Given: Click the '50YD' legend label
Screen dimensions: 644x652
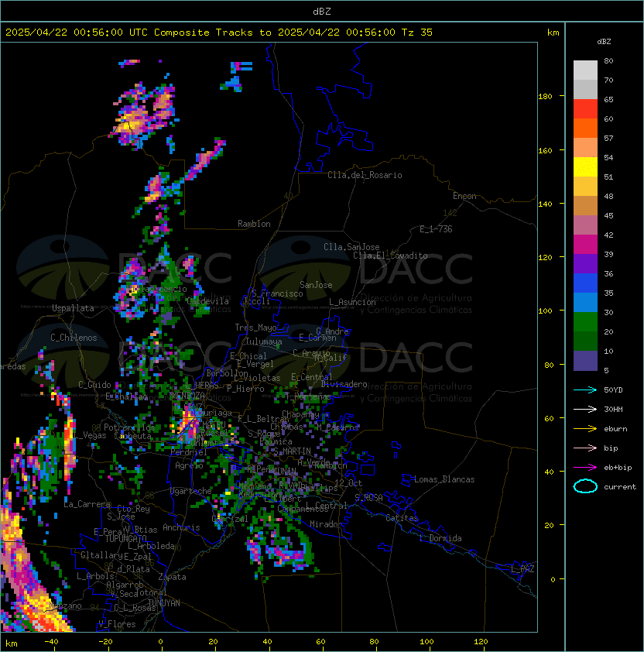Looking at the screenshot, I should tap(613, 390).
